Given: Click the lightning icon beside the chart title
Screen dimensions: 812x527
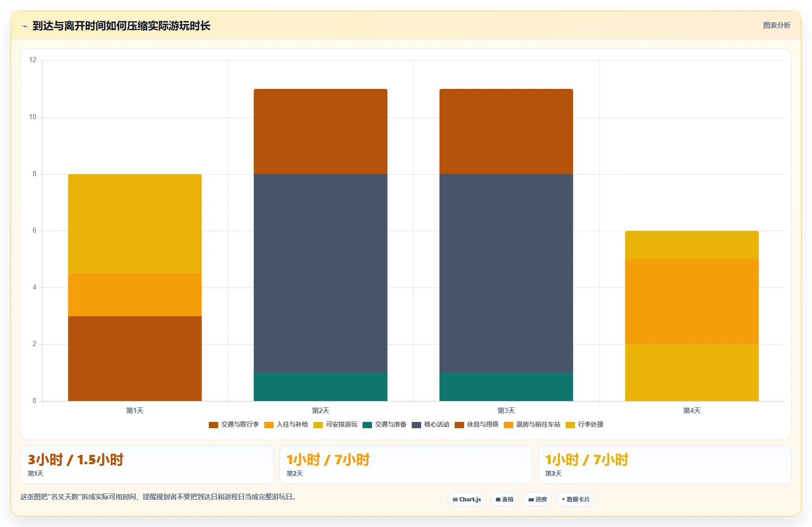Looking at the screenshot, I should click(x=25, y=26).
